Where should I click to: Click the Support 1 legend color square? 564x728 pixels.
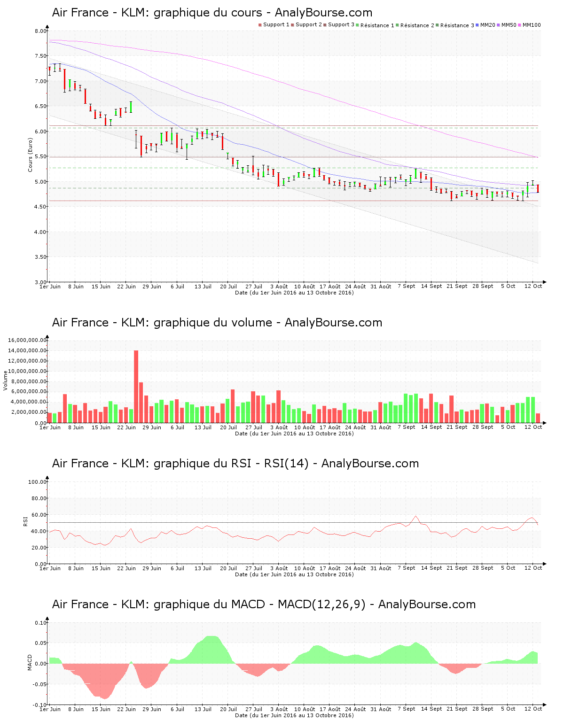[x=260, y=25]
